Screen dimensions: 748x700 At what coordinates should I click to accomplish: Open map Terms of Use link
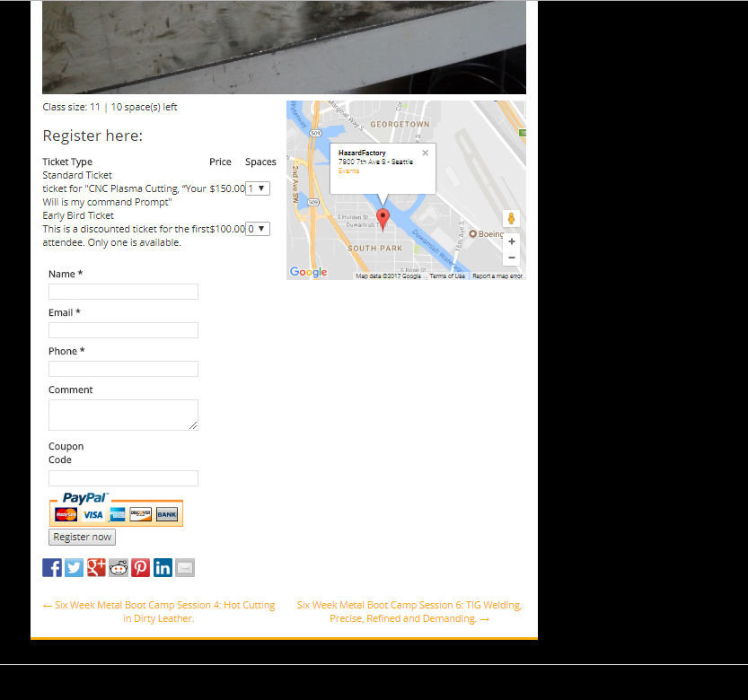click(447, 276)
